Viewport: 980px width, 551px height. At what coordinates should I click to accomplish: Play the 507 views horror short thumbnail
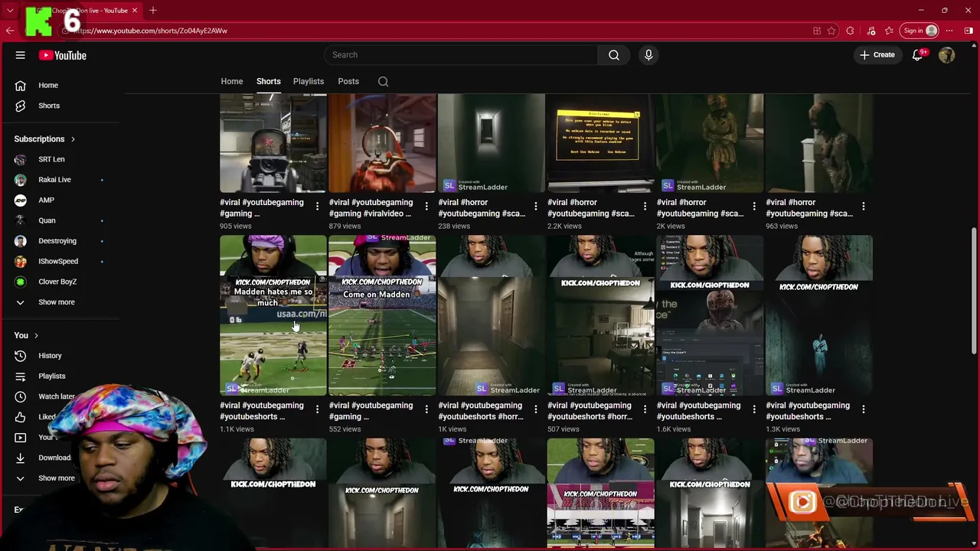(601, 315)
